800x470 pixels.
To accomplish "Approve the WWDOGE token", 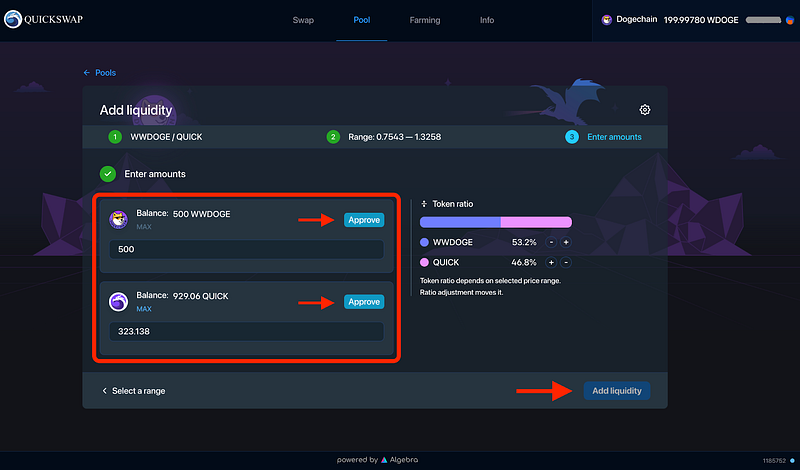I will [364, 220].
